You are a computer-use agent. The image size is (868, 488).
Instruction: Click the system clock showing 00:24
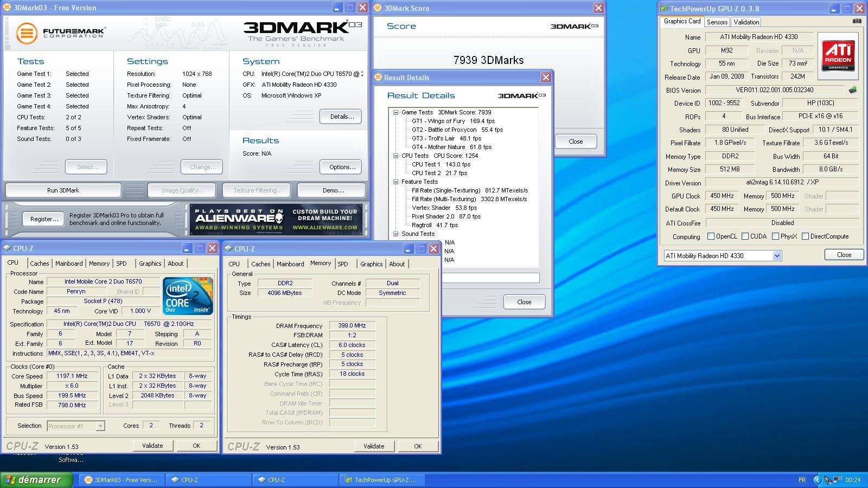tap(852, 480)
